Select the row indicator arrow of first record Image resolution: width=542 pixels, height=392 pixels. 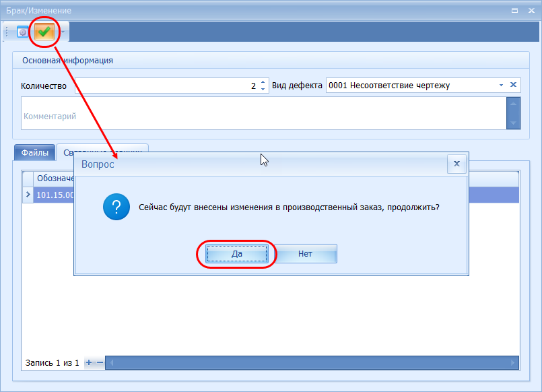coord(28,195)
